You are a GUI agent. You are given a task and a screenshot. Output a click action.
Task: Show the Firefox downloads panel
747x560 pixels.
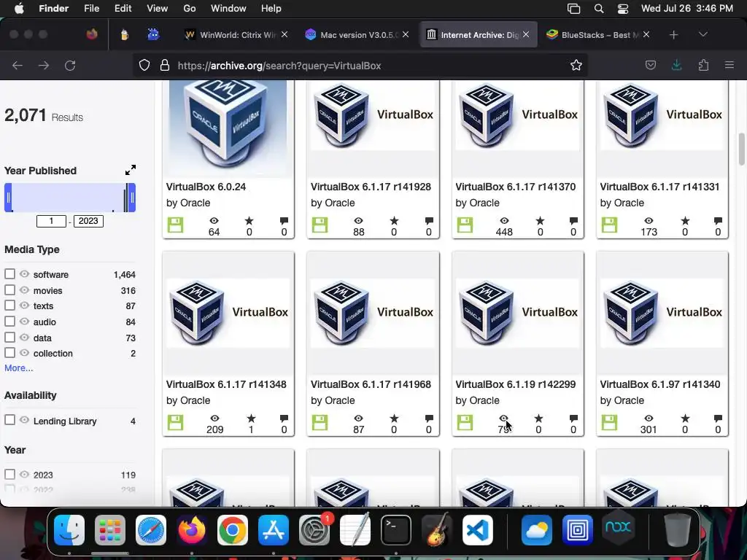[676, 65]
